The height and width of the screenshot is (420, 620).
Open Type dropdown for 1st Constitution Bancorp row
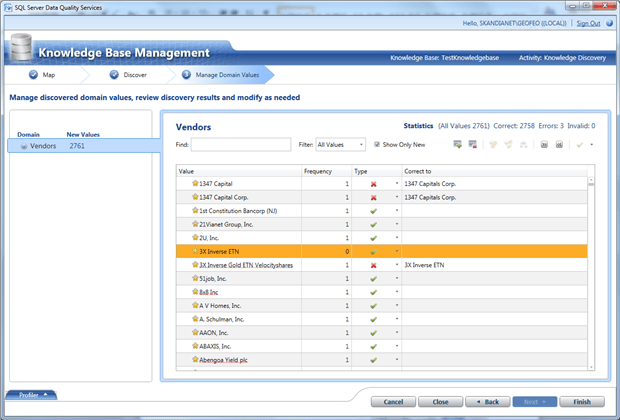[397, 210]
